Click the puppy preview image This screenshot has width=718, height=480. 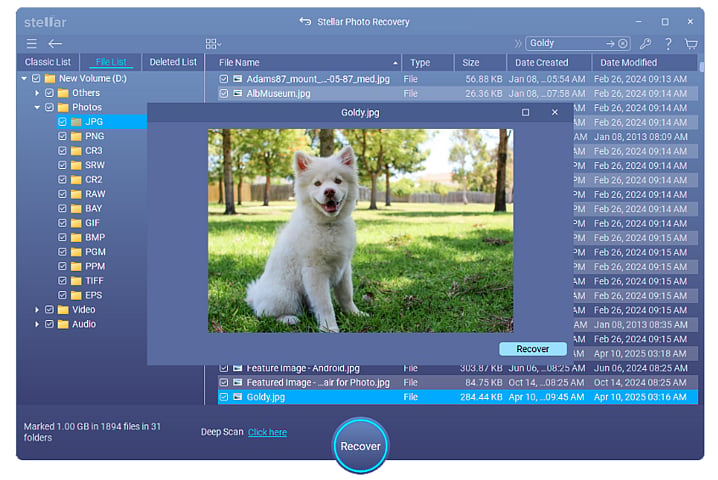pyautogui.click(x=360, y=230)
